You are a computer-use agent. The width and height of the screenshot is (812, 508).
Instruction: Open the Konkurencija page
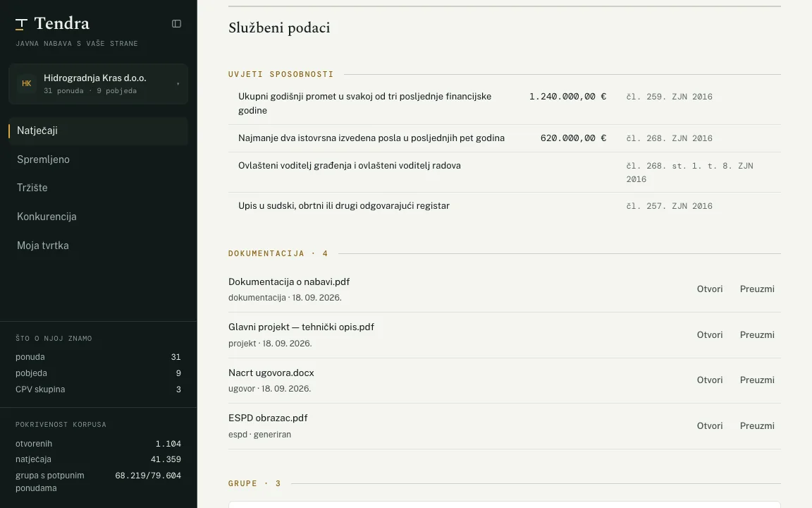(99, 217)
